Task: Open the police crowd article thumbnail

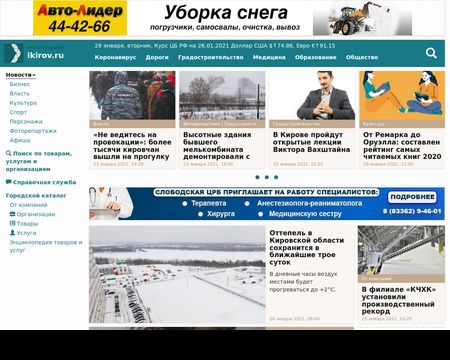Action: [132, 95]
